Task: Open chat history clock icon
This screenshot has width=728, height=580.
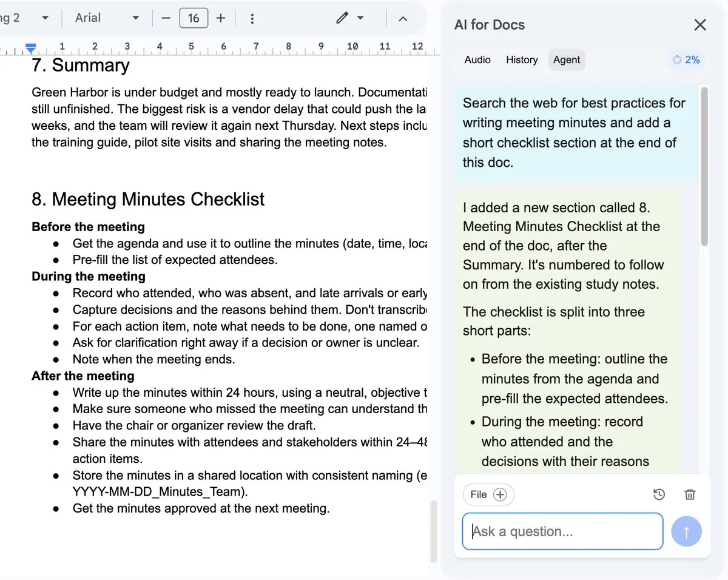Action: point(659,494)
